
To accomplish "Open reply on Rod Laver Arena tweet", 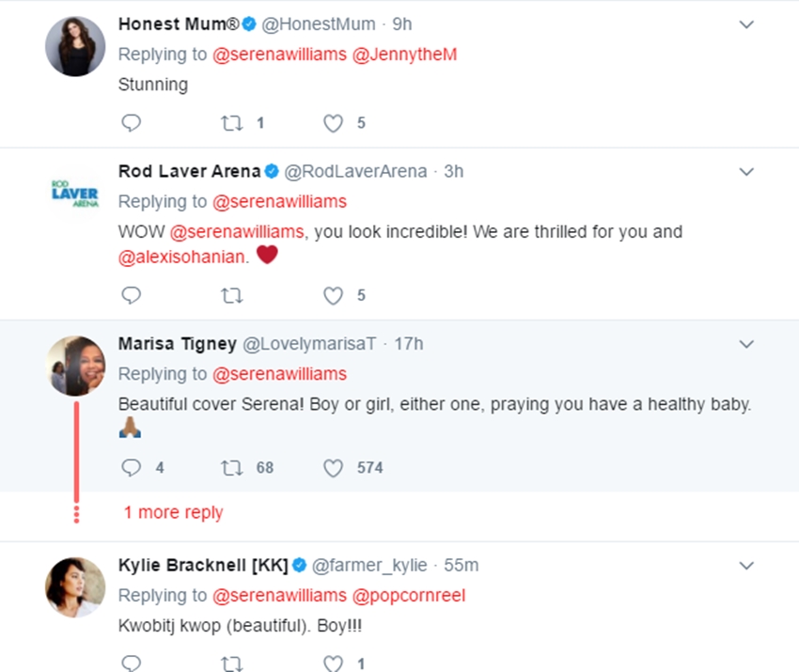I will 132,296.
